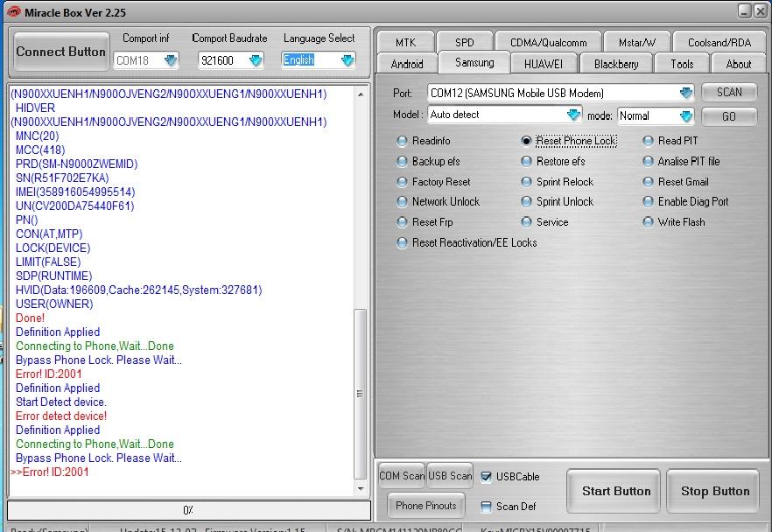Open the Blackberry tab
This screenshot has width=772, height=532.
click(616, 64)
